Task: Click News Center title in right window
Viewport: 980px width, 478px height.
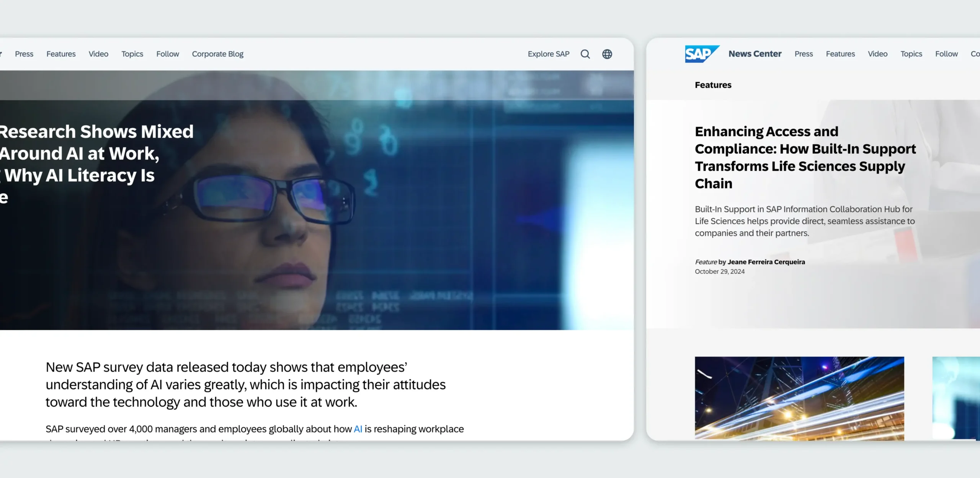Action: tap(755, 54)
